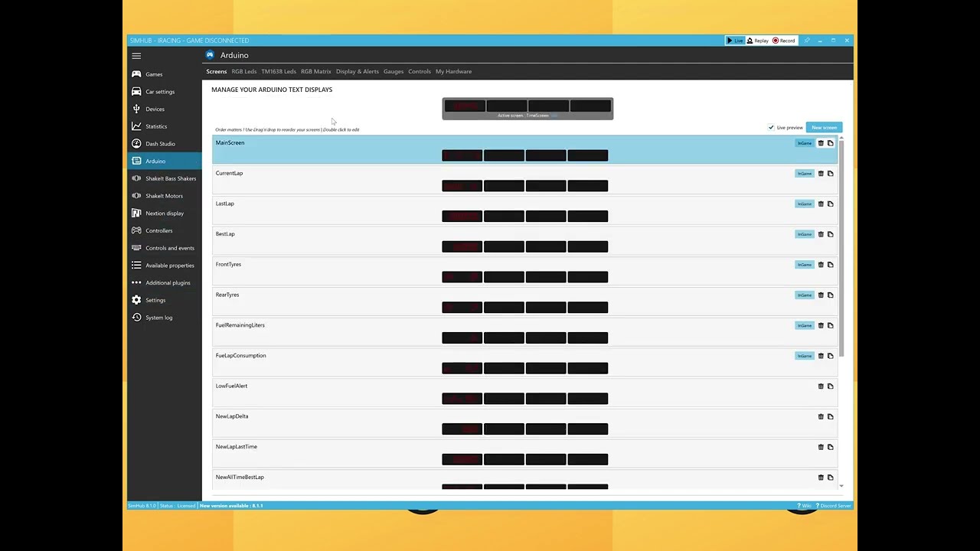Screen dimensions: 980x551
Task: Click the Games gamepad icon
Action: 136,74
